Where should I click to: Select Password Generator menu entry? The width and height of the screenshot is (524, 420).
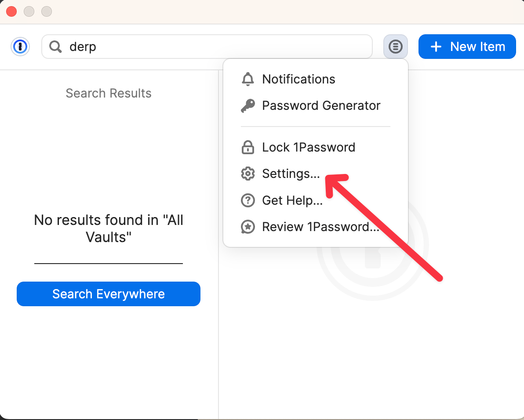(321, 106)
